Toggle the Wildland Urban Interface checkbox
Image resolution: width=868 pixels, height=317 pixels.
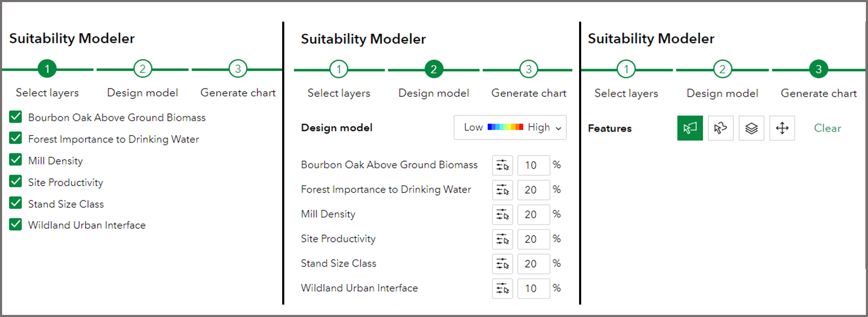pyautogui.click(x=16, y=224)
